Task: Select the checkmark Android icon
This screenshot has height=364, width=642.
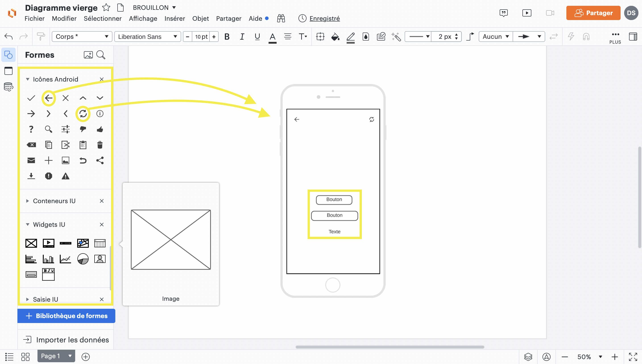Action: [x=31, y=98]
